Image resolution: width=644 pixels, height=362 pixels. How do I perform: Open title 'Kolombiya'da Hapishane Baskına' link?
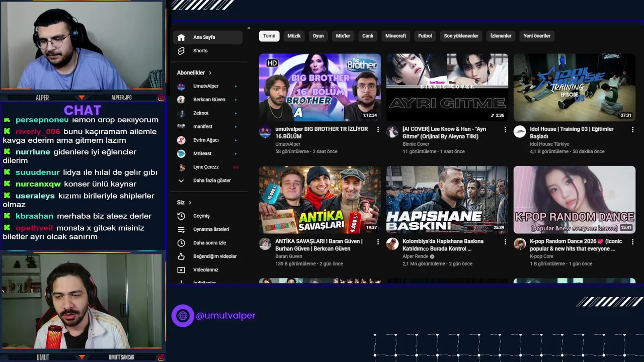[443, 245]
